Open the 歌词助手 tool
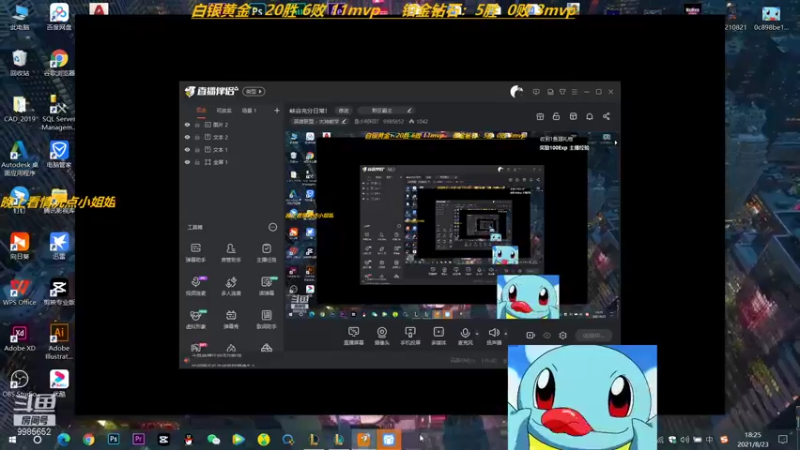 click(266, 319)
